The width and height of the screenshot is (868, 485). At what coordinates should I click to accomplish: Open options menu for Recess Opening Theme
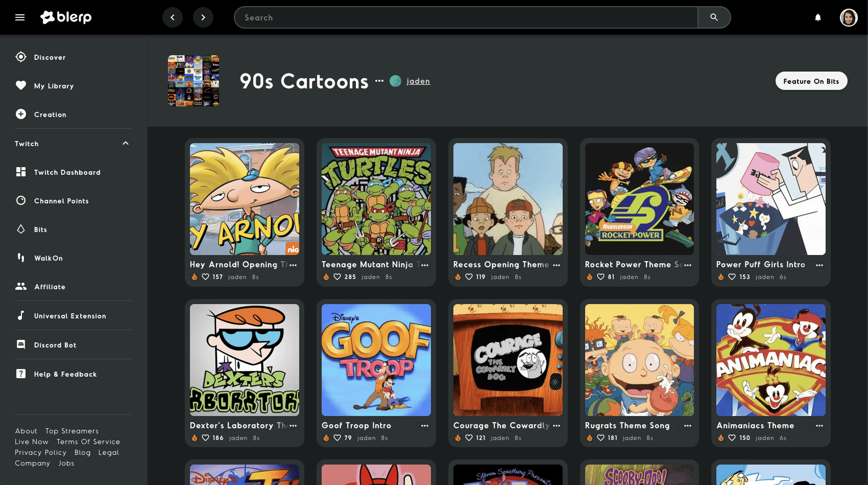pyautogui.click(x=557, y=265)
